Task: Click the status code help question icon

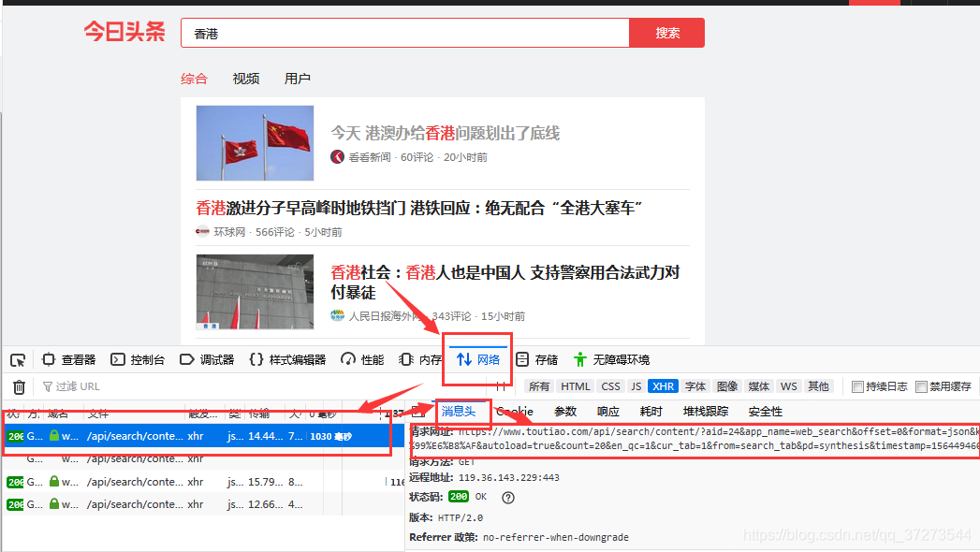Action: pyautogui.click(x=508, y=498)
